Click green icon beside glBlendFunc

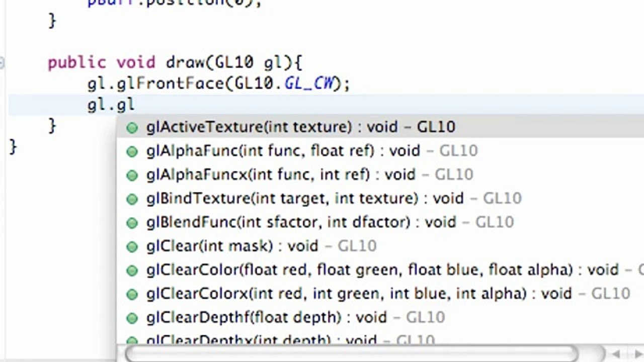[132, 222]
